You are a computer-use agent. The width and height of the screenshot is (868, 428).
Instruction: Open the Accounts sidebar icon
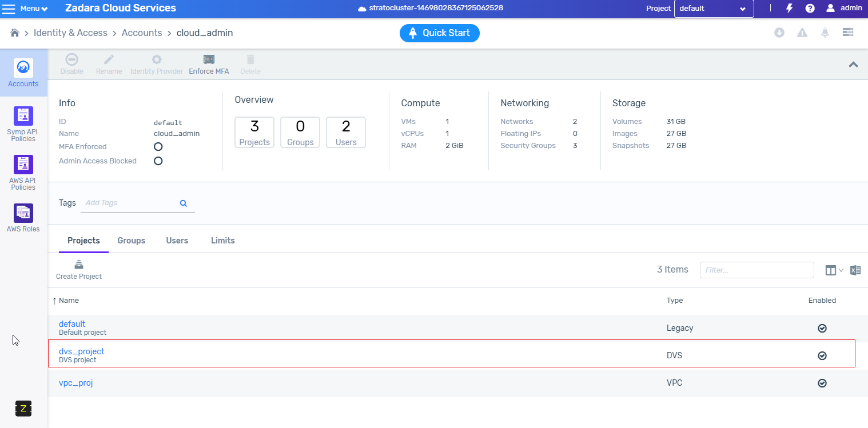[x=23, y=67]
